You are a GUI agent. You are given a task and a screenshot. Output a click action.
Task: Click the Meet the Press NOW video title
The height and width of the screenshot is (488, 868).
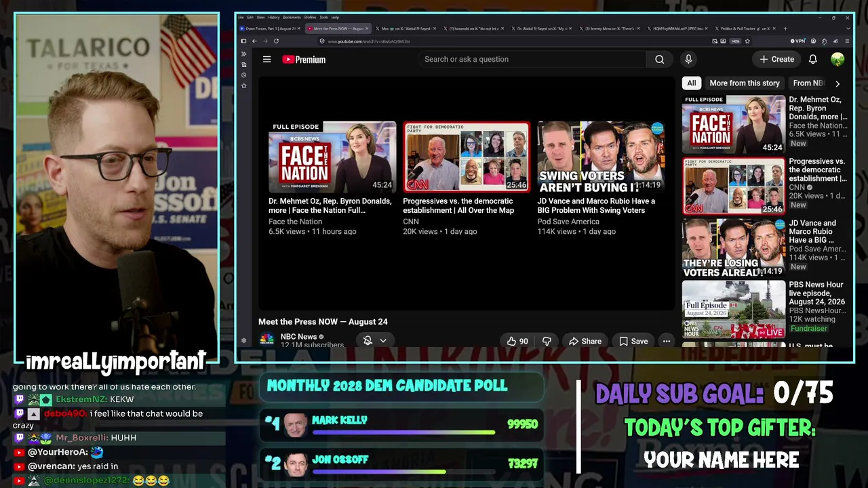323,322
